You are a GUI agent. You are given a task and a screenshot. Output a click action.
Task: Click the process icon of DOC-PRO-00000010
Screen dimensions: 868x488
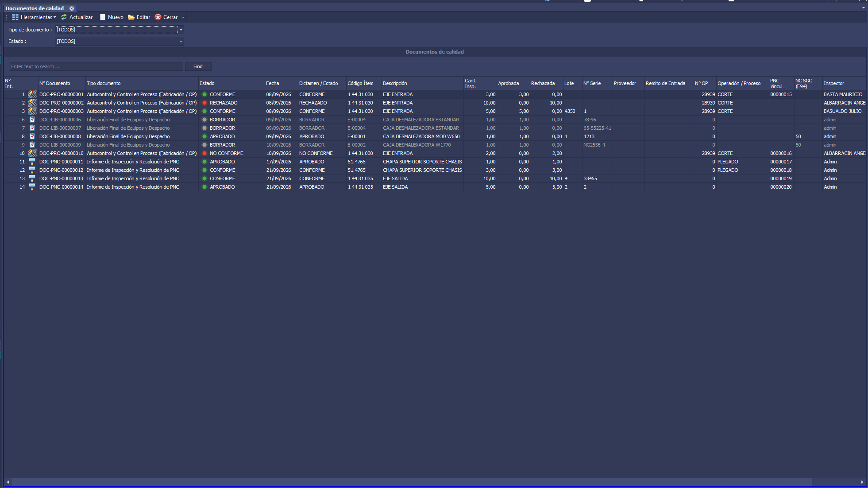[32, 153]
